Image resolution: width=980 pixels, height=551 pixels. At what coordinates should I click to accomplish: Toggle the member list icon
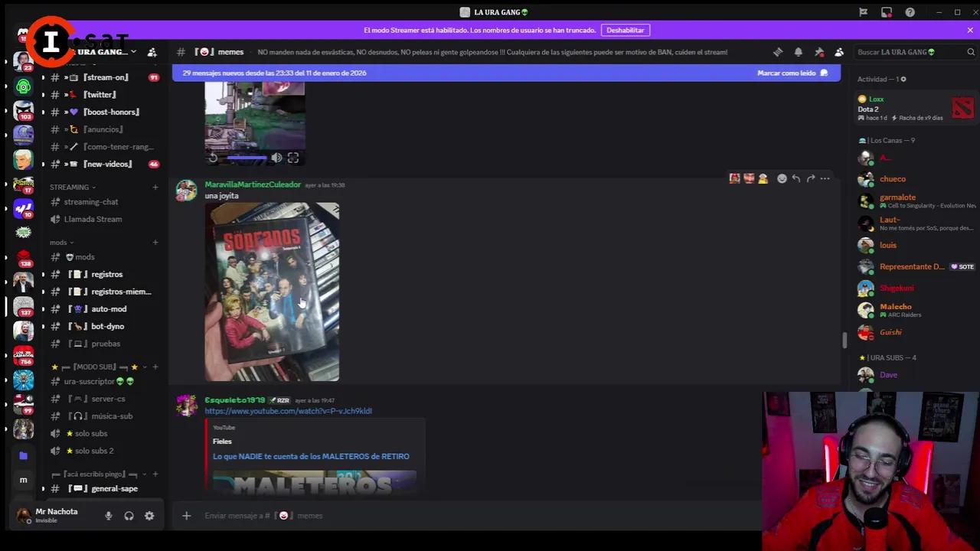(839, 52)
